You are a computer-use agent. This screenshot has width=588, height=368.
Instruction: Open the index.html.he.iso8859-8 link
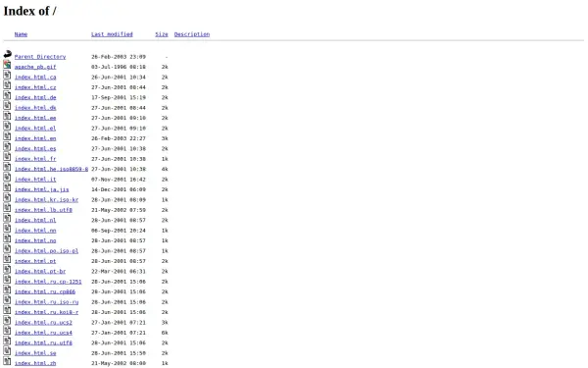click(x=51, y=169)
